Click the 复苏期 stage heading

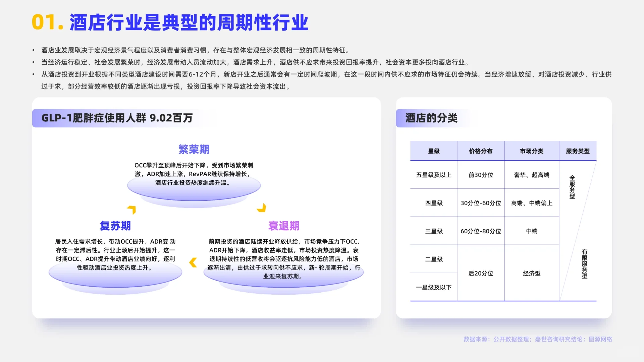pyautogui.click(x=115, y=226)
